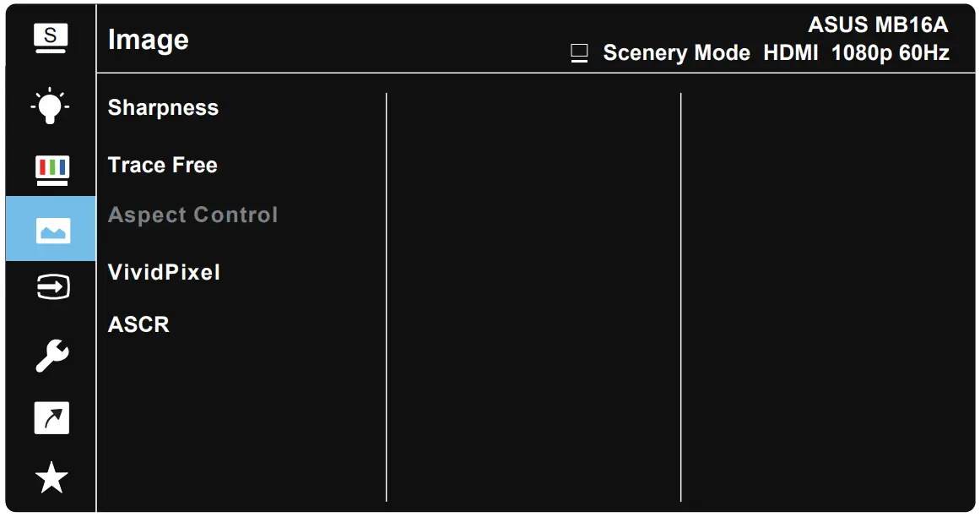Viewport: 980px width, 517px height.
Task: Click the empty middle settings column
Action: [533, 296]
